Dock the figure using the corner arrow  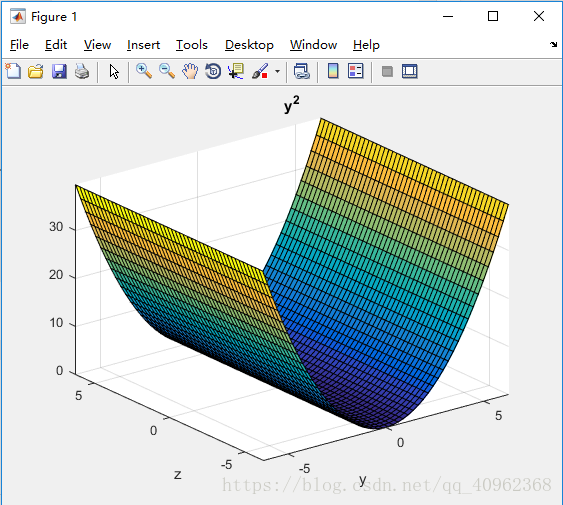click(553, 45)
